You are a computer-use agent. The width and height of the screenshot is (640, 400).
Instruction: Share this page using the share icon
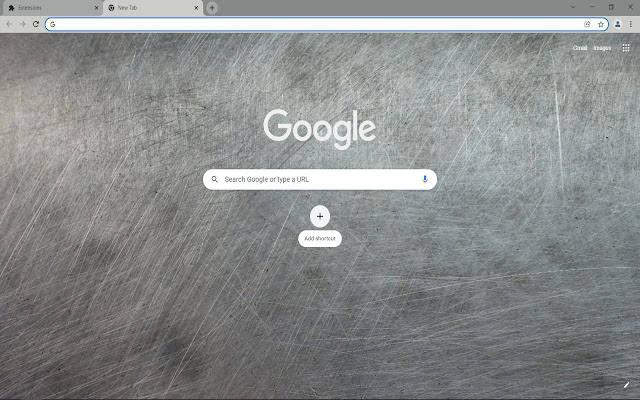[x=587, y=24]
